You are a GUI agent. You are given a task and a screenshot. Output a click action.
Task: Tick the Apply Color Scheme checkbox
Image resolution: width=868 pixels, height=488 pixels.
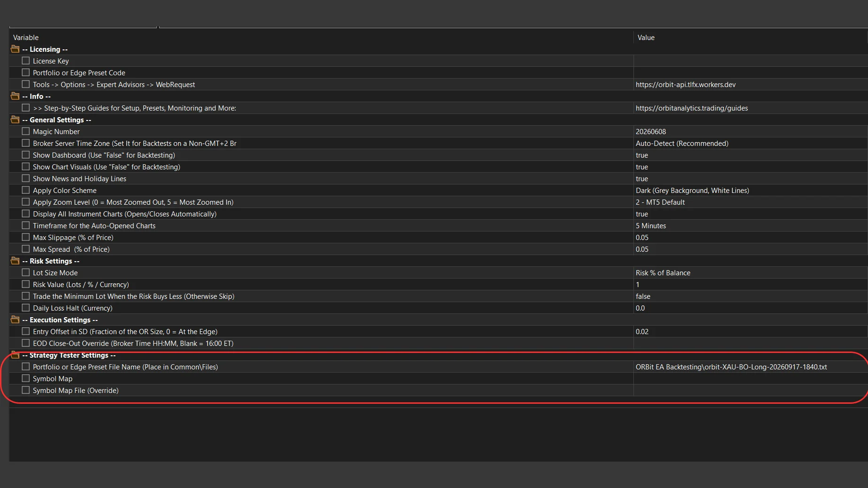[26, 190]
